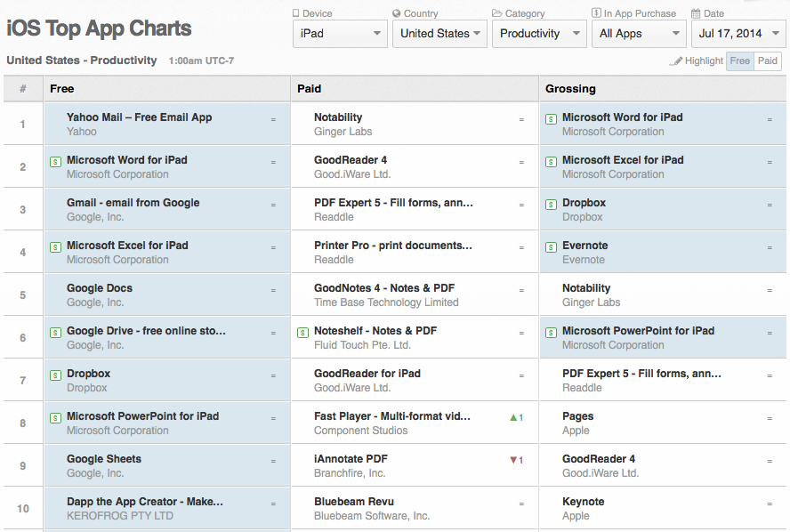The image size is (790, 532).
Task: Click the dollar icon next to In App Purchase
Action: 596,13
